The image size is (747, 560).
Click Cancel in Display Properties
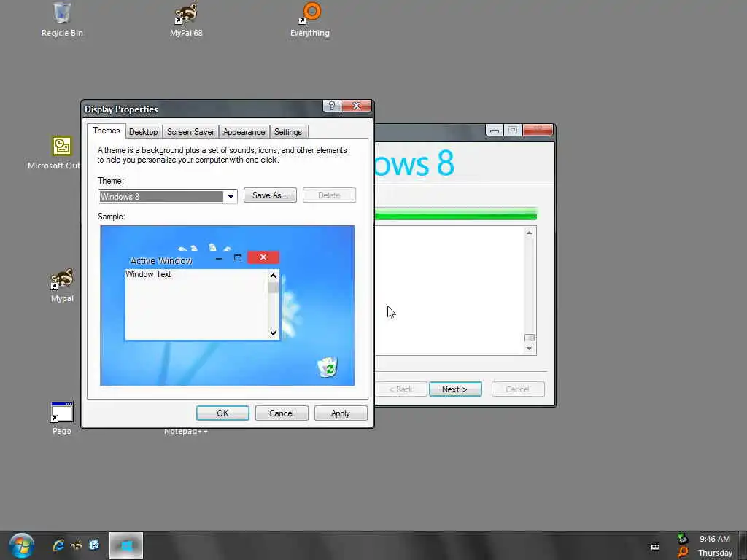click(281, 413)
